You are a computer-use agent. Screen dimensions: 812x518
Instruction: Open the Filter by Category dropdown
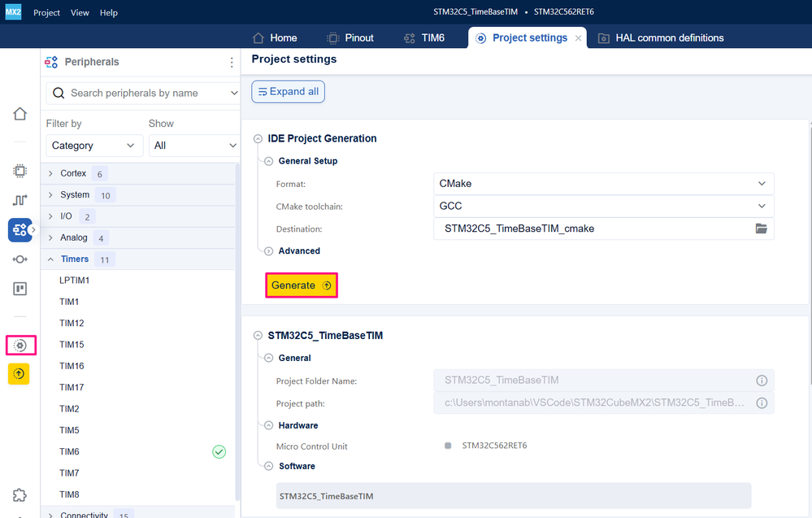click(93, 146)
